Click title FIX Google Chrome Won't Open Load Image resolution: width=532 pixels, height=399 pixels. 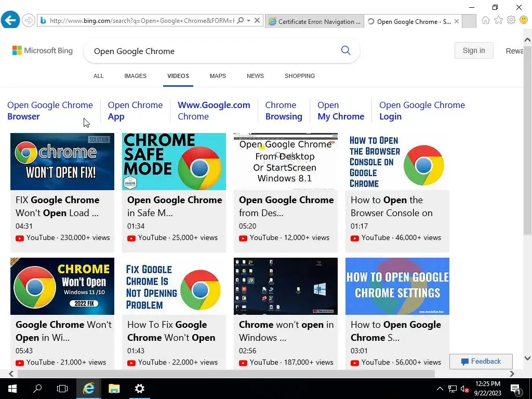coord(57,206)
